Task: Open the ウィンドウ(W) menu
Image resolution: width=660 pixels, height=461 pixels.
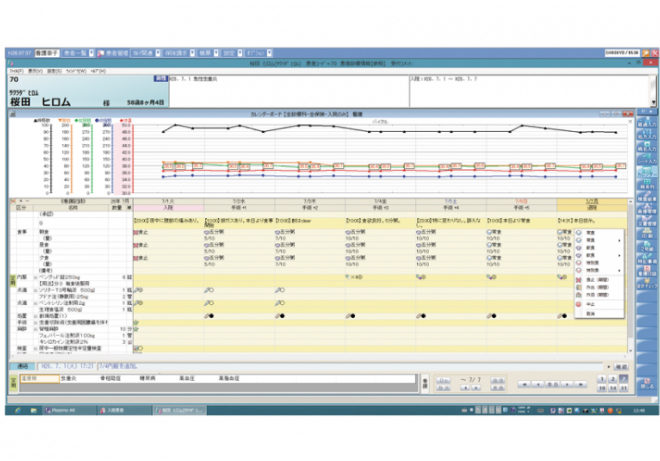Action: pyautogui.click(x=76, y=71)
